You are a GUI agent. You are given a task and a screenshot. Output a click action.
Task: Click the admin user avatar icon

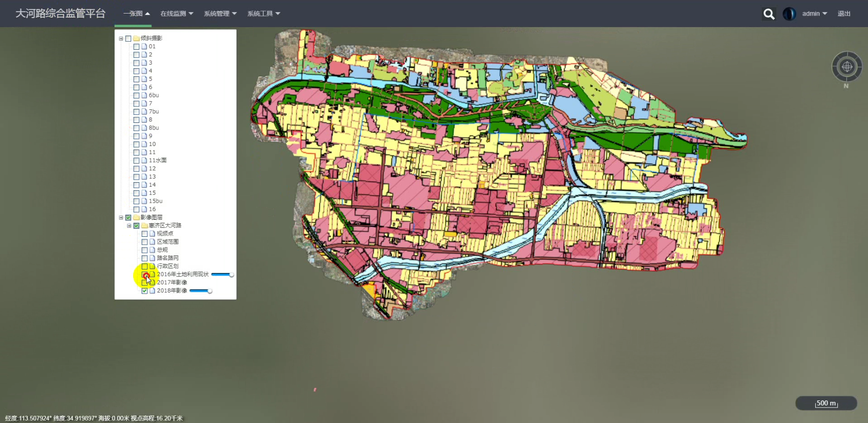pos(789,14)
